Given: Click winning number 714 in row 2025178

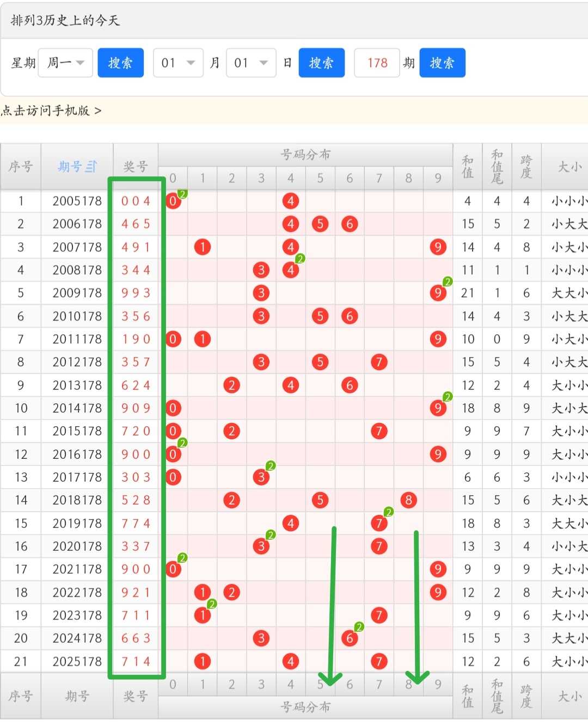Looking at the screenshot, I should point(136,661).
